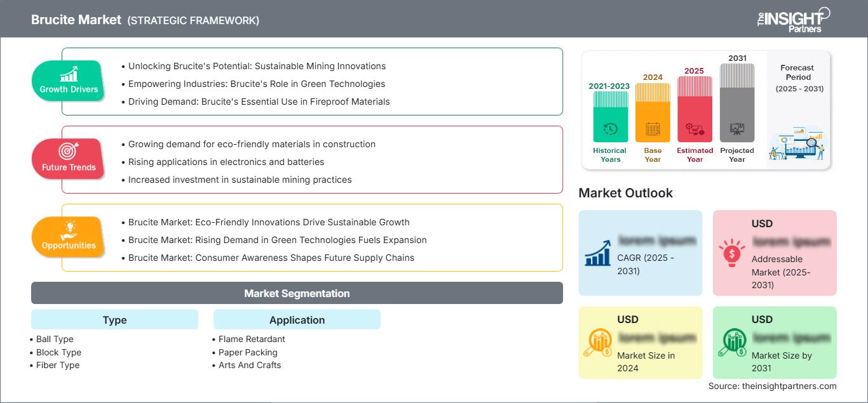The width and height of the screenshot is (868, 403).
Task: Click the CAGR growth chart icon
Action: click(x=598, y=253)
